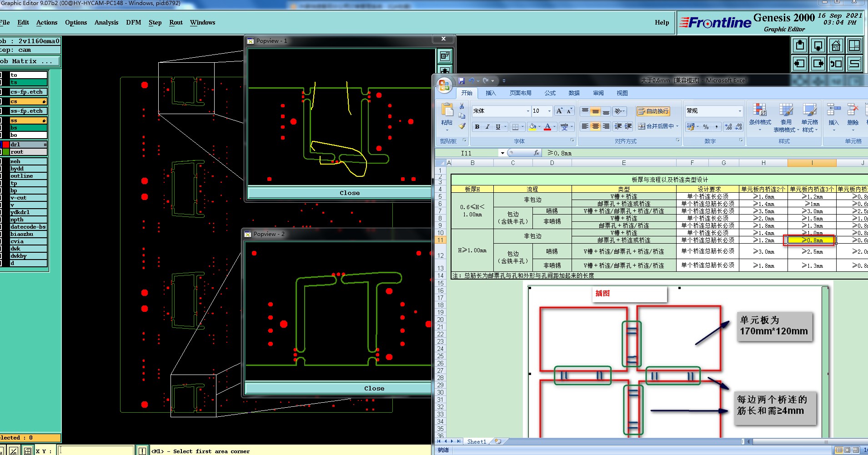Screen dimensions: 868x455
Task: Click the home view icon in Genesis
Action: 836,45
